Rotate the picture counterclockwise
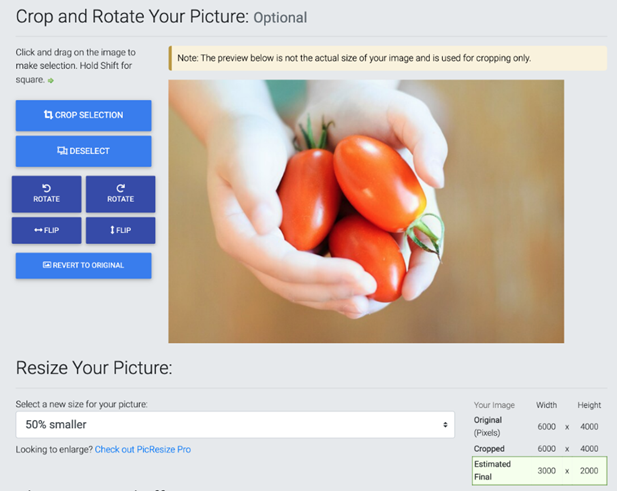 [46, 193]
